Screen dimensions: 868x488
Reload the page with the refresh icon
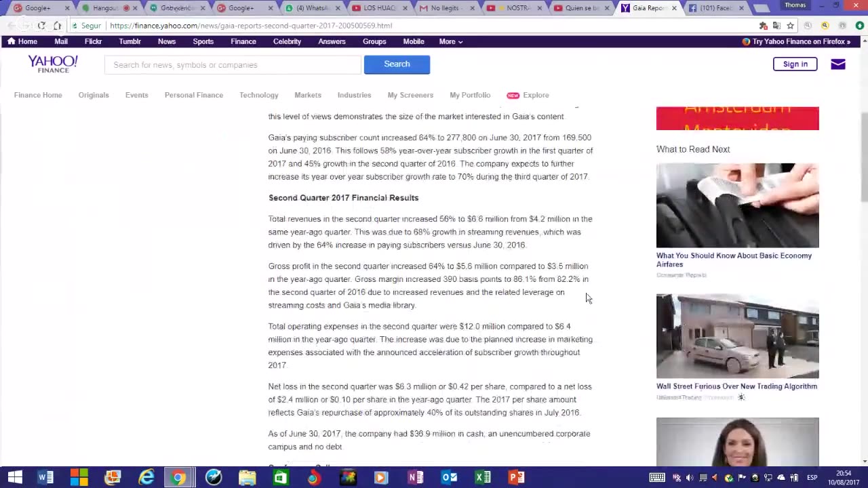(41, 26)
